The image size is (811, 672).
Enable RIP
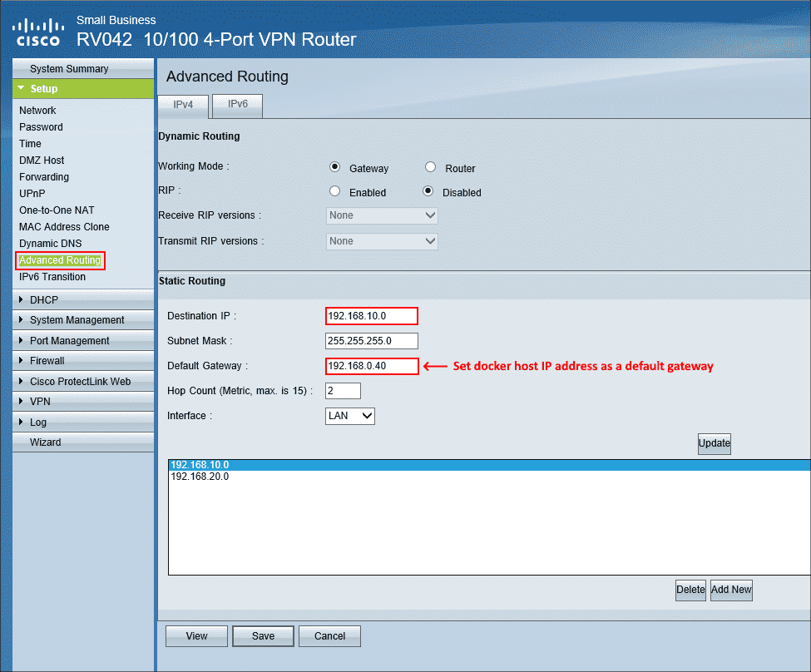tap(334, 192)
